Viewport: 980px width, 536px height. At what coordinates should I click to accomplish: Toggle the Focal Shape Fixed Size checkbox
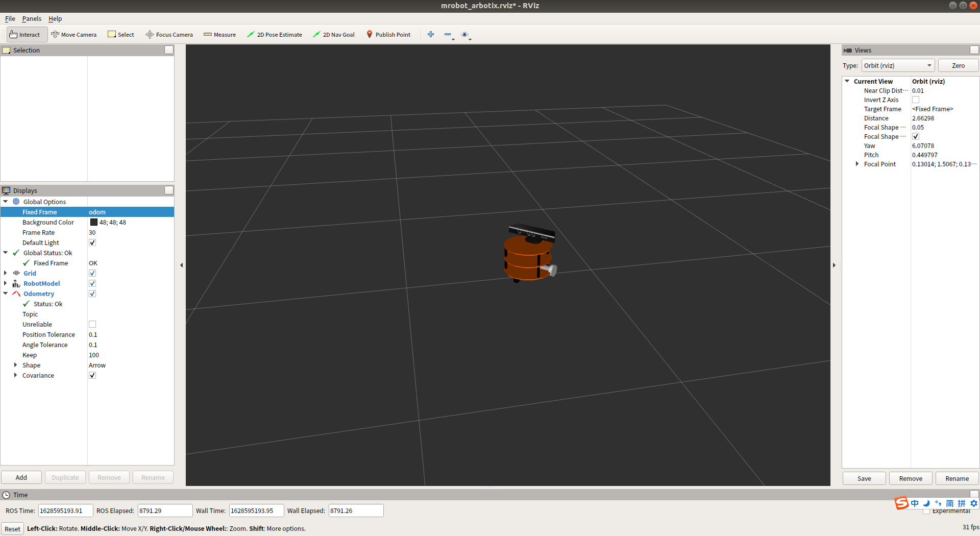916,136
